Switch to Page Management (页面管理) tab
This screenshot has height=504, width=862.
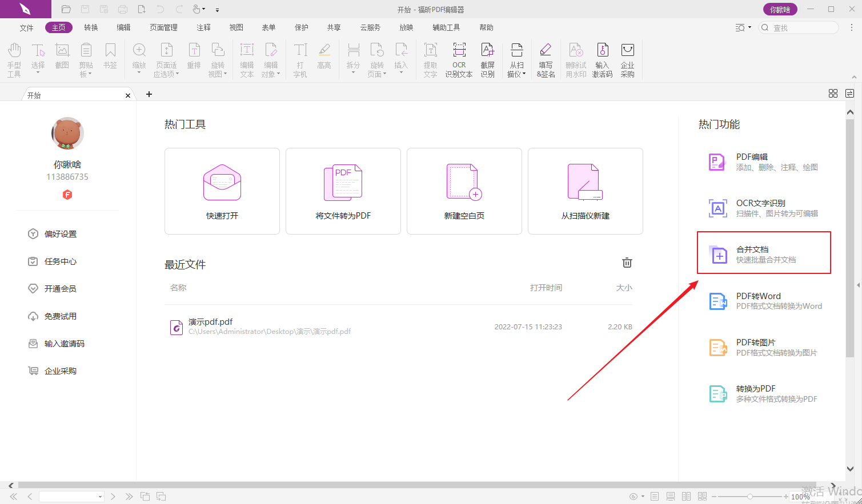point(163,27)
